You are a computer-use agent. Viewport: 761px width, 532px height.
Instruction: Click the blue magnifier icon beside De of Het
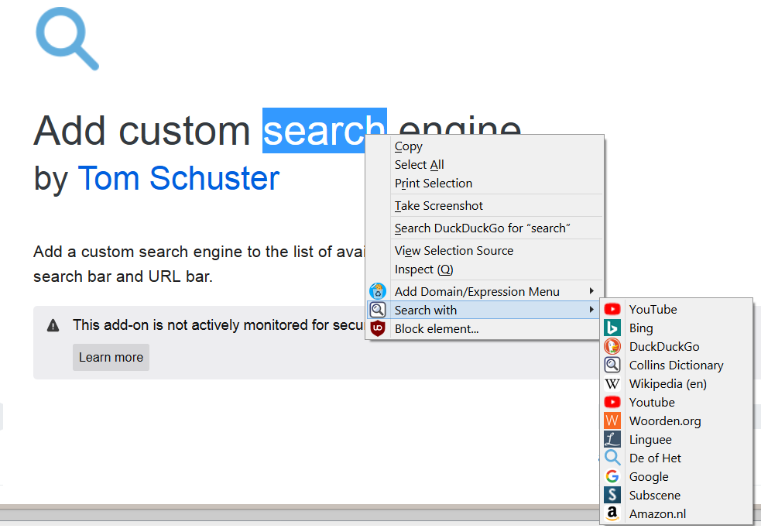click(612, 458)
